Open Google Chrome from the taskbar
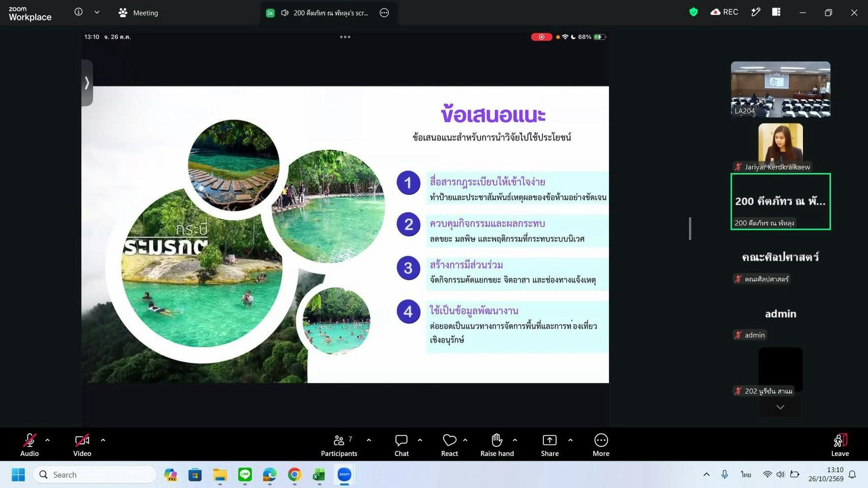 [x=294, y=475]
